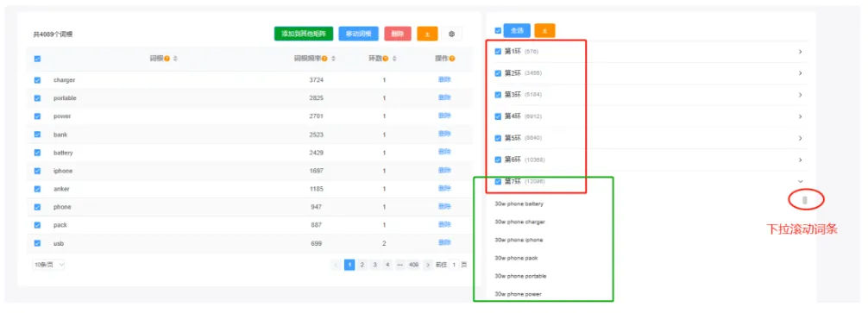
Task: Toggle the select-all checkbox in the table header
Action: pyautogui.click(x=37, y=59)
